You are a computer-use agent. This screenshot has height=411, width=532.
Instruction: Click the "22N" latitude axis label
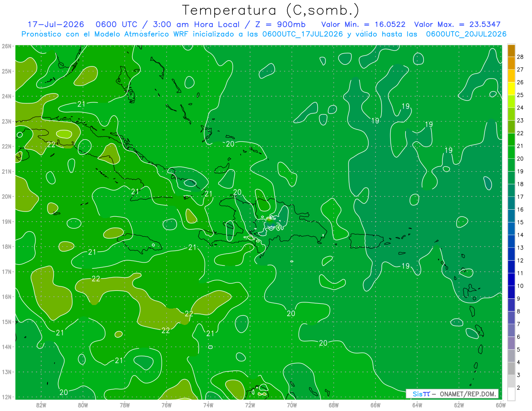click(x=7, y=146)
